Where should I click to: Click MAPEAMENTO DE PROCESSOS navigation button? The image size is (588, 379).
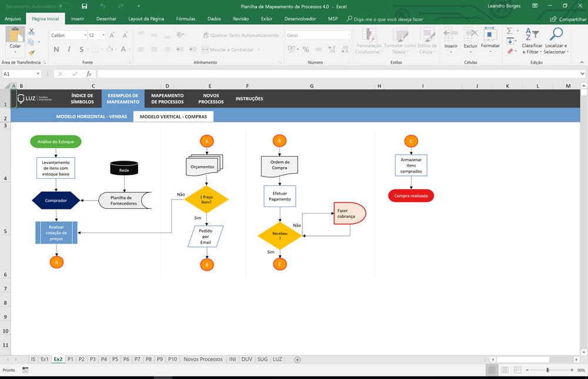pyautogui.click(x=167, y=99)
